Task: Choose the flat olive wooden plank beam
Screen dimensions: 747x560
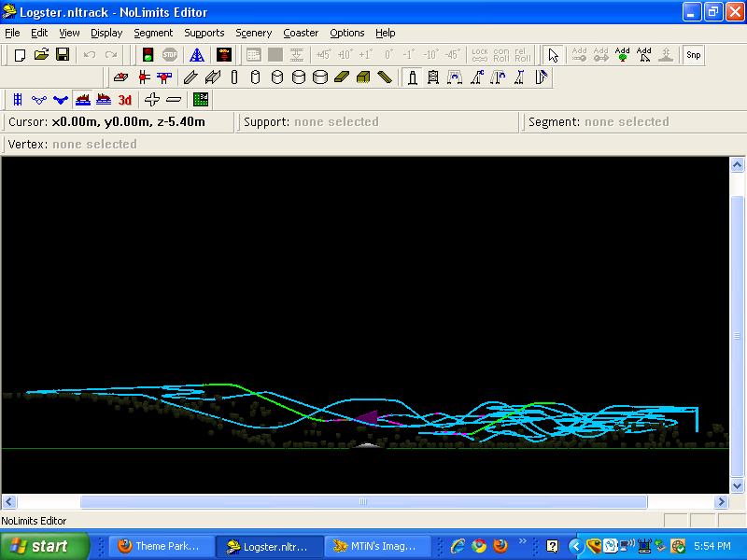Action: [342, 77]
